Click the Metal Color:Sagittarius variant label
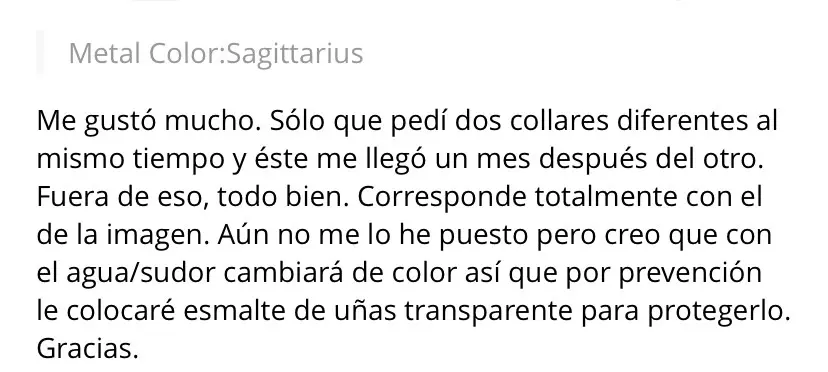 pyautogui.click(x=215, y=53)
